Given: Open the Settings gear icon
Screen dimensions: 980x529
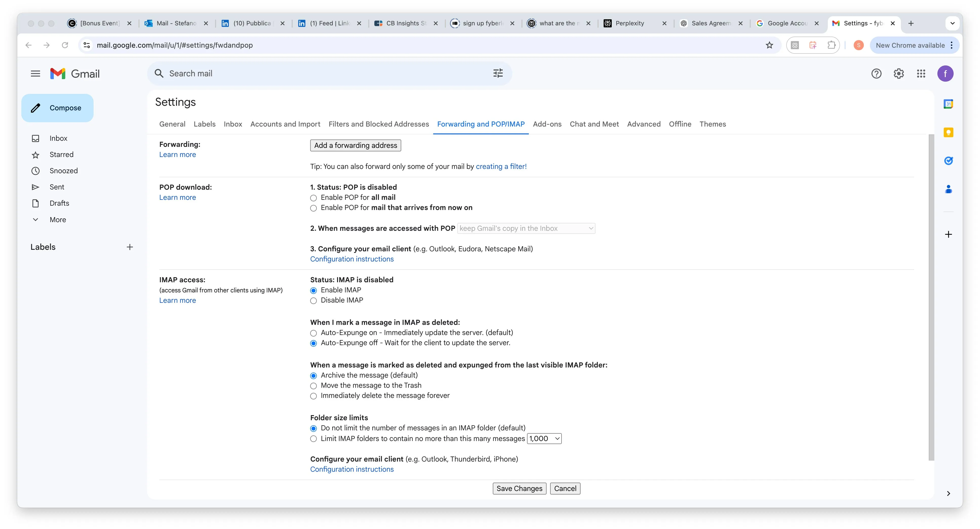Looking at the screenshot, I should tap(899, 73).
